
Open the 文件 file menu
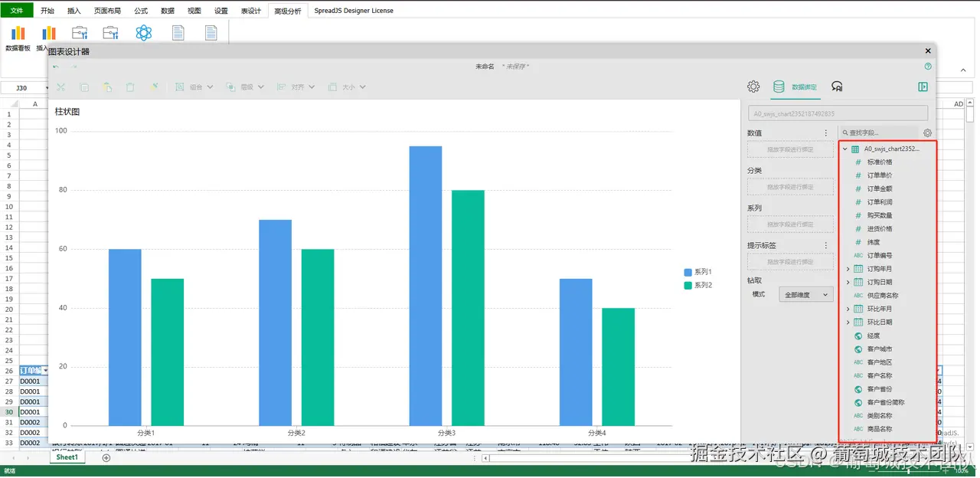(x=16, y=11)
